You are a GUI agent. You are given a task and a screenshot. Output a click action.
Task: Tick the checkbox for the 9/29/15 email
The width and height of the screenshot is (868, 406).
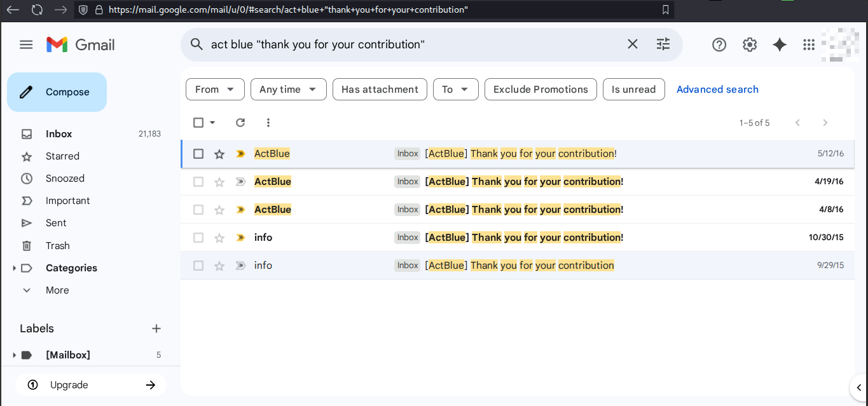(198, 266)
